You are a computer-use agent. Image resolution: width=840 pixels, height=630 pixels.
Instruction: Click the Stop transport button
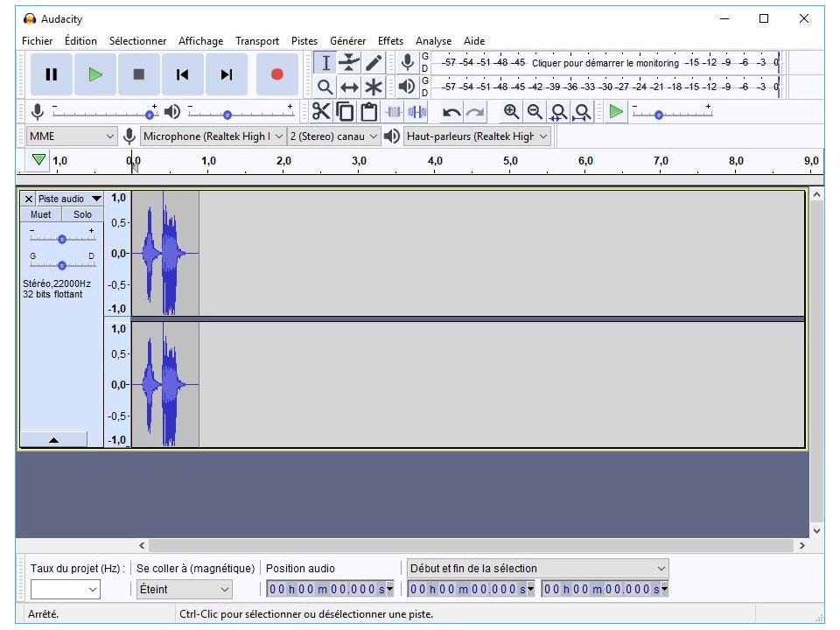coord(139,74)
